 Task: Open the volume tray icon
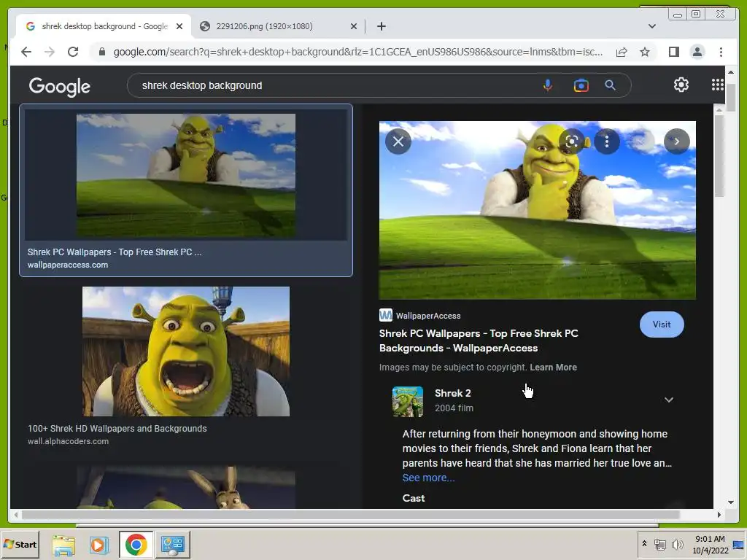tap(677, 544)
